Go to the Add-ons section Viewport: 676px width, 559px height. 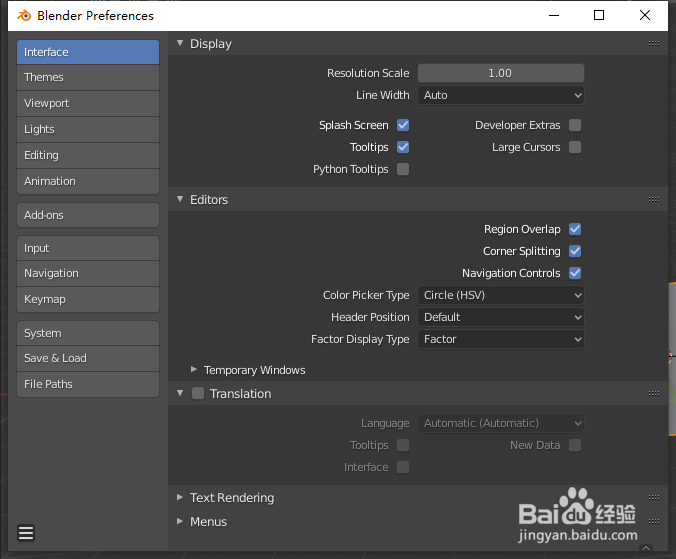(x=88, y=215)
